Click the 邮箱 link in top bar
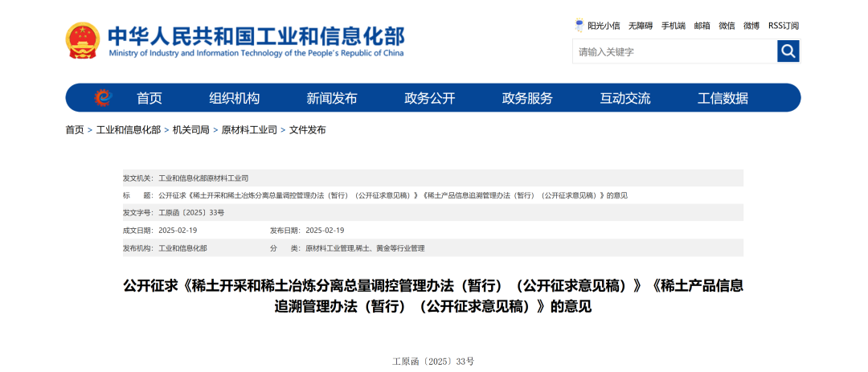868x372 pixels. 702,26
